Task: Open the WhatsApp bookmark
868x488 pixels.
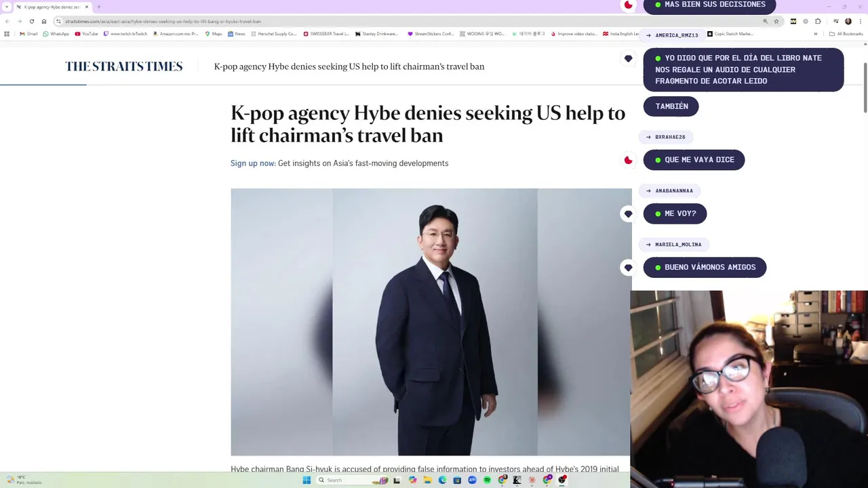Action: click(x=56, y=34)
